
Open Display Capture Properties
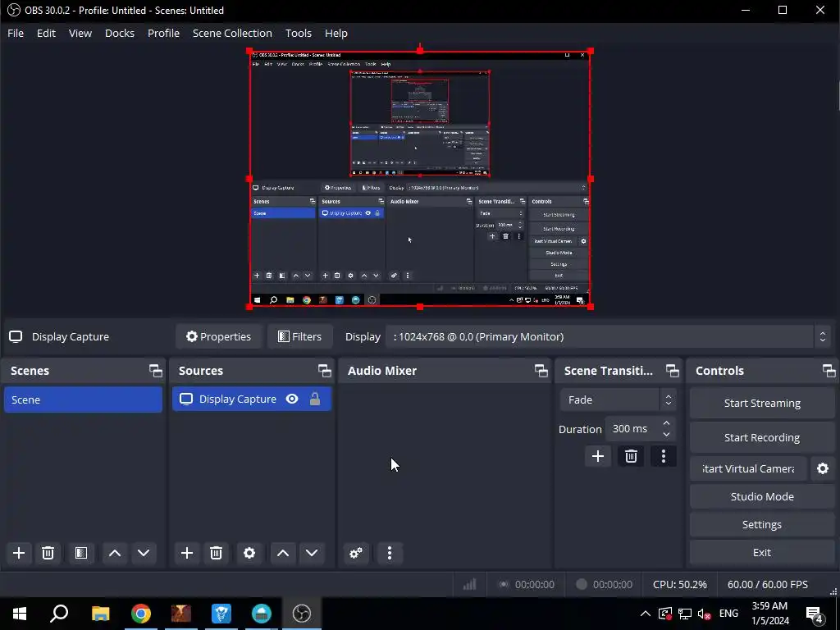coord(218,337)
